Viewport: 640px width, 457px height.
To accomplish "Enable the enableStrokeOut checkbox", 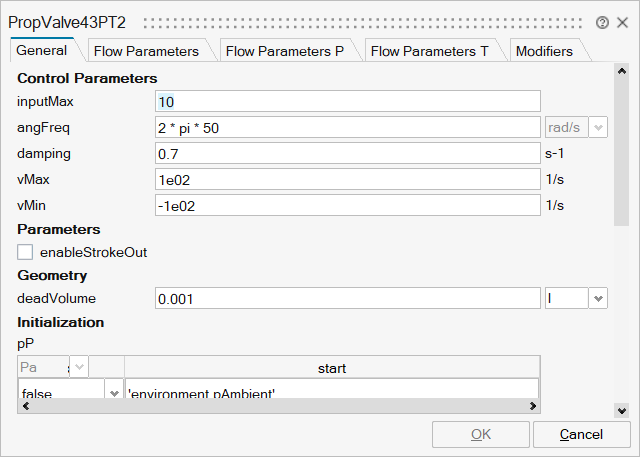I will (x=25, y=252).
